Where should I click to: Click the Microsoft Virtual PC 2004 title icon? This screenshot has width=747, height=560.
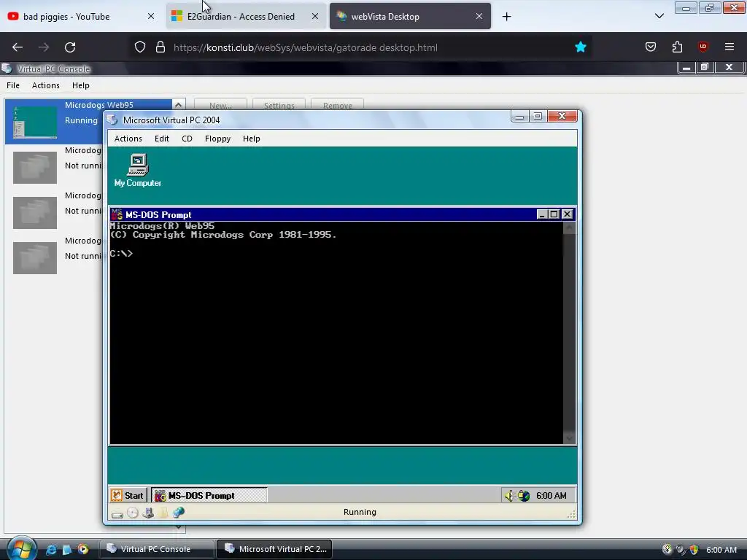pos(113,120)
